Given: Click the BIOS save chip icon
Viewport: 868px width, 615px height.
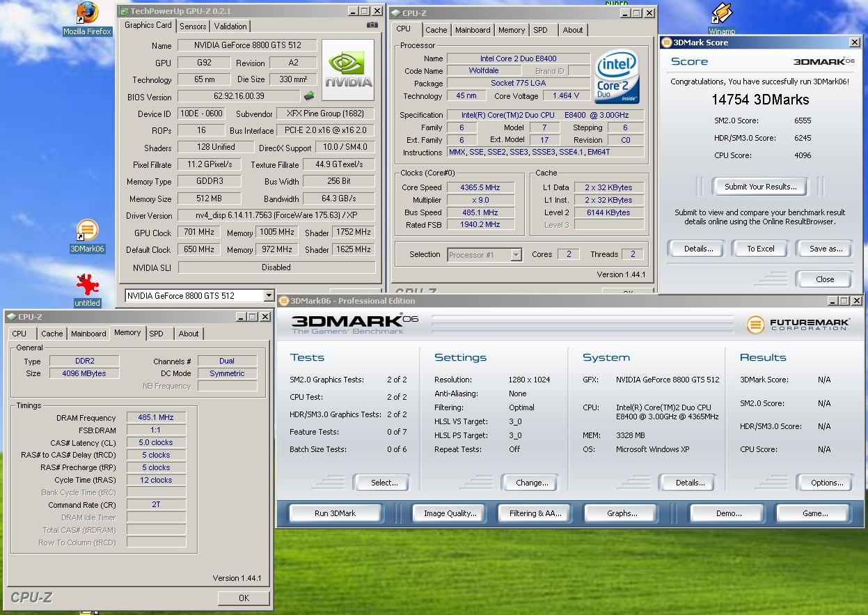Looking at the screenshot, I should click(x=309, y=96).
